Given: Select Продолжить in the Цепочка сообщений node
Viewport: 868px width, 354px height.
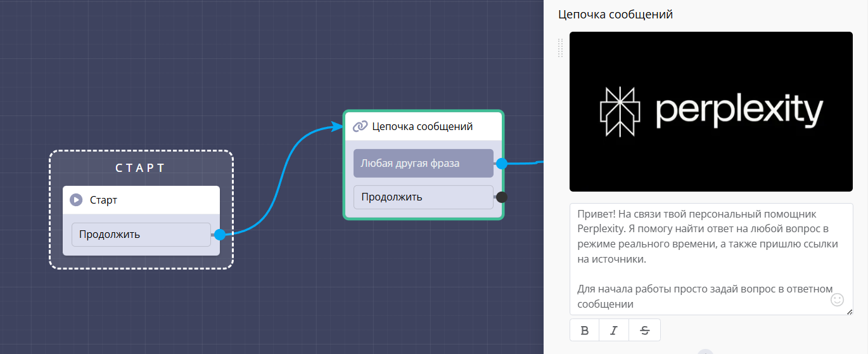Looking at the screenshot, I should pos(423,197).
